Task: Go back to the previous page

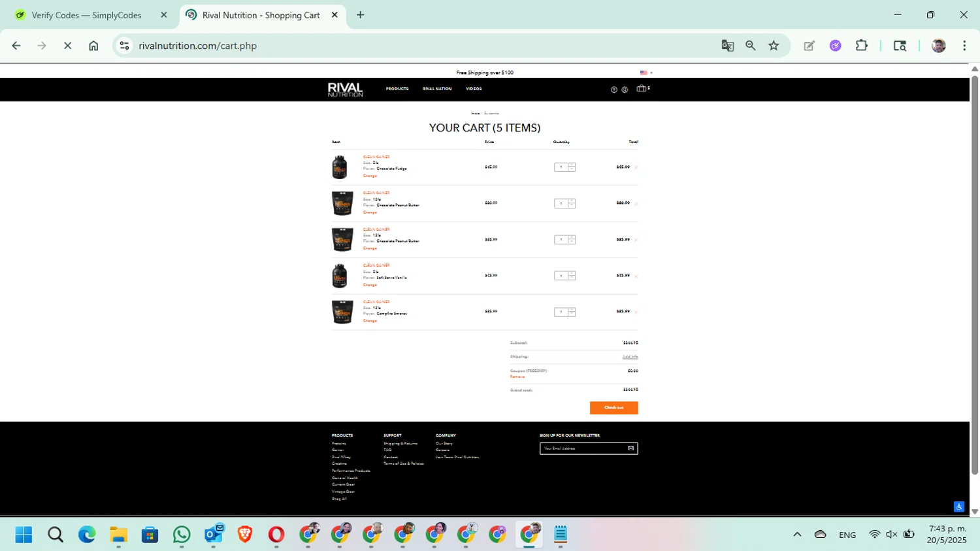Action: click(16, 46)
